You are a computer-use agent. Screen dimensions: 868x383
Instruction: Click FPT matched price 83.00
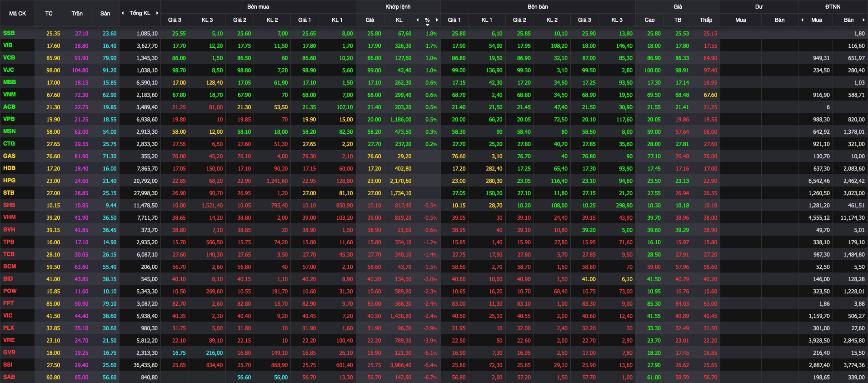coord(374,304)
